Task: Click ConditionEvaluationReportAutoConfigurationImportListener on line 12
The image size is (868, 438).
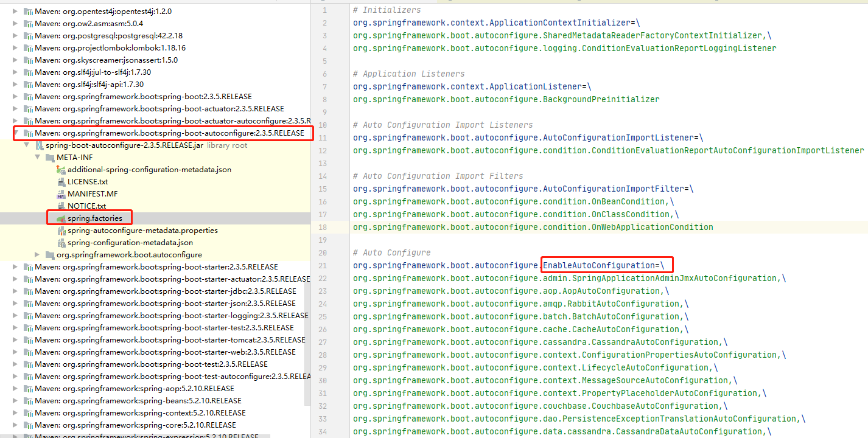Action: [728, 150]
